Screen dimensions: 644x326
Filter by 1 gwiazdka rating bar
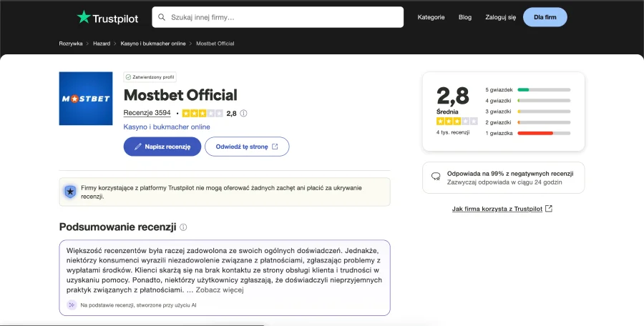[x=528, y=133]
